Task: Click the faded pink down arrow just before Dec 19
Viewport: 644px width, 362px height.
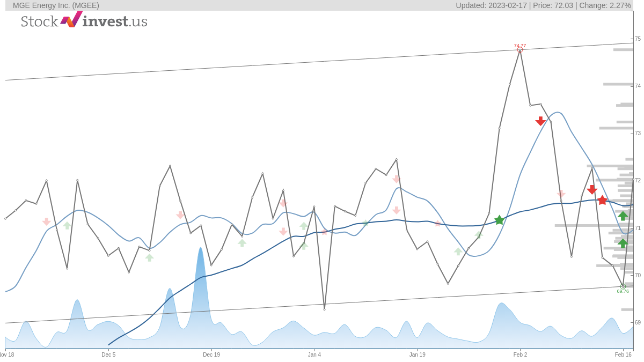Action: point(180,215)
